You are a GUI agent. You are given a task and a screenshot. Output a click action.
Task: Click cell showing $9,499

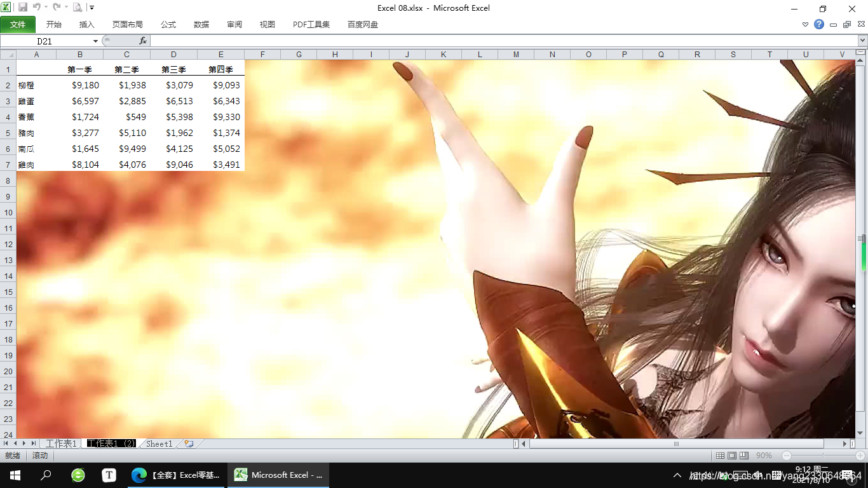(126, 149)
